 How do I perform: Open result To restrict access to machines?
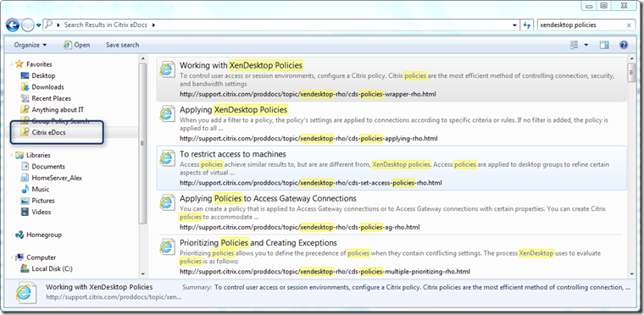pyautogui.click(x=233, y=154)
